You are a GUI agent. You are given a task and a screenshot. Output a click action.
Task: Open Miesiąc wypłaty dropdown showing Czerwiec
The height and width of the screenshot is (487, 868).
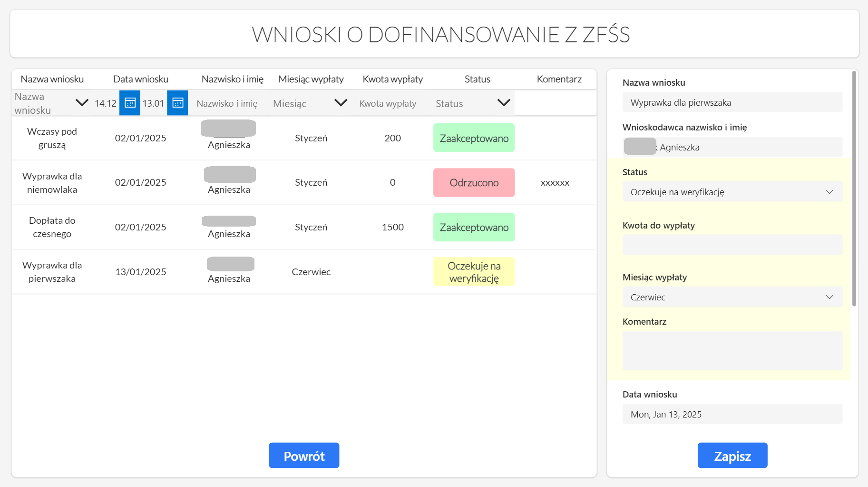[732, 297]
